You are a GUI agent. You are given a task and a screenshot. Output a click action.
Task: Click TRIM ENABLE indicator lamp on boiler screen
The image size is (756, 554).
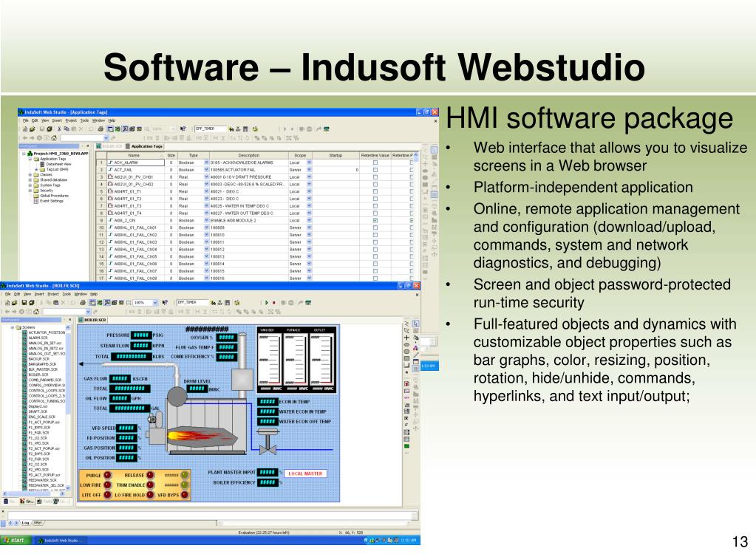coord(150,485)
